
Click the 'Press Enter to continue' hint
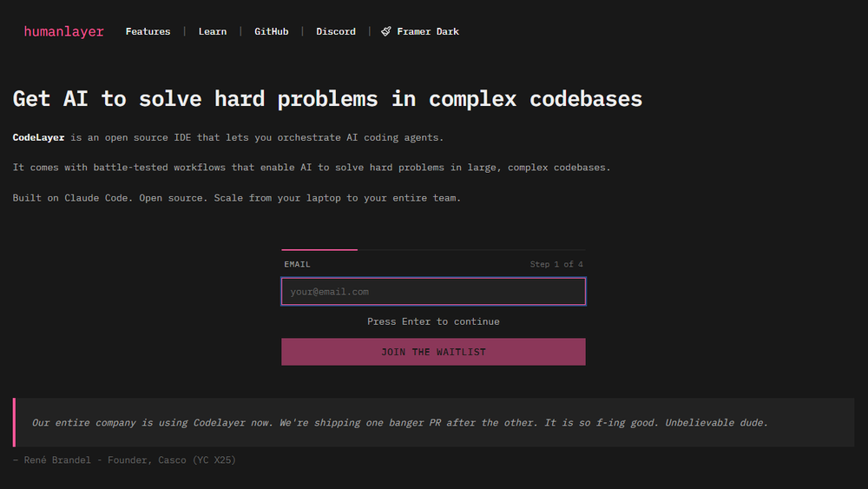click(x=433, y=321)
